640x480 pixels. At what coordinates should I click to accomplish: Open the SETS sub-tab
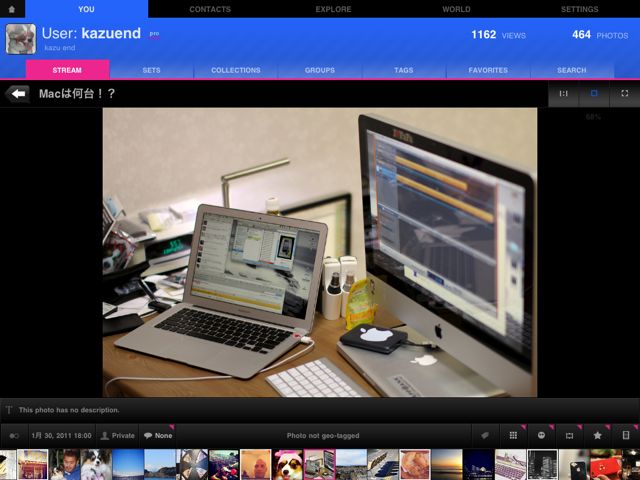pos(151,70)
